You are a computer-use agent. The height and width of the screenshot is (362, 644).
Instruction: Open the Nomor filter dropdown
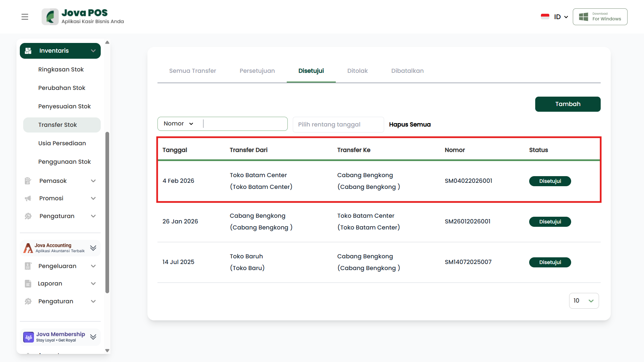[179, 124]
